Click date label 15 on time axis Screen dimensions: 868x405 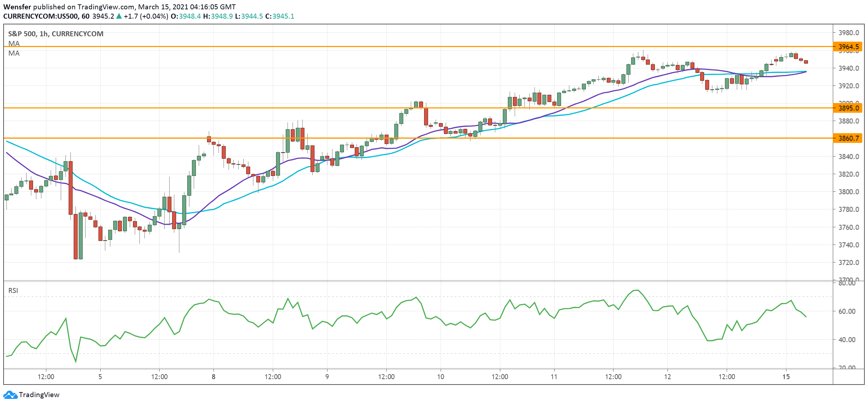[786, 377]
